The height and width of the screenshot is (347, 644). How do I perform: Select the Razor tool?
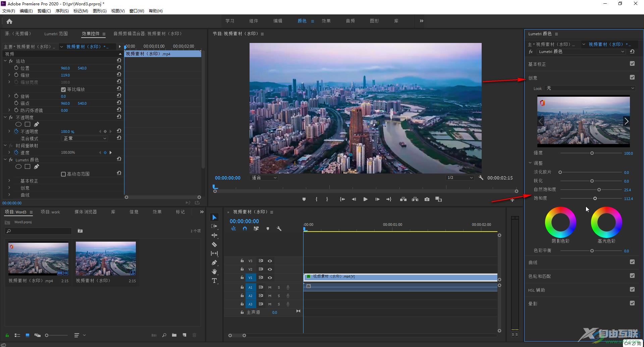214,244
